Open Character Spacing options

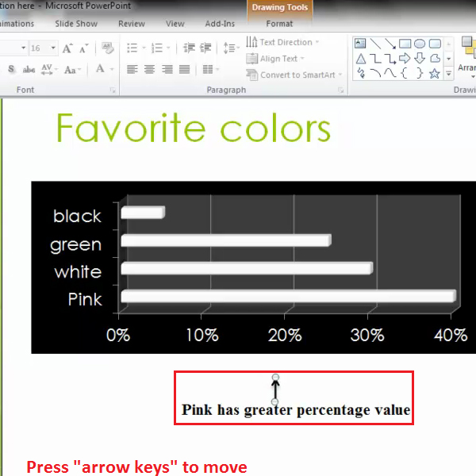pyautogui.click(x=49, y=70)
